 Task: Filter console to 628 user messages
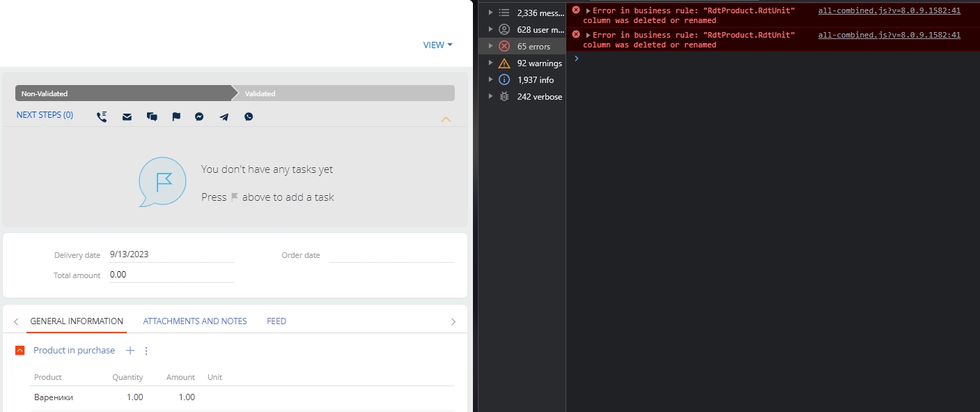click(x=522, y=29)
